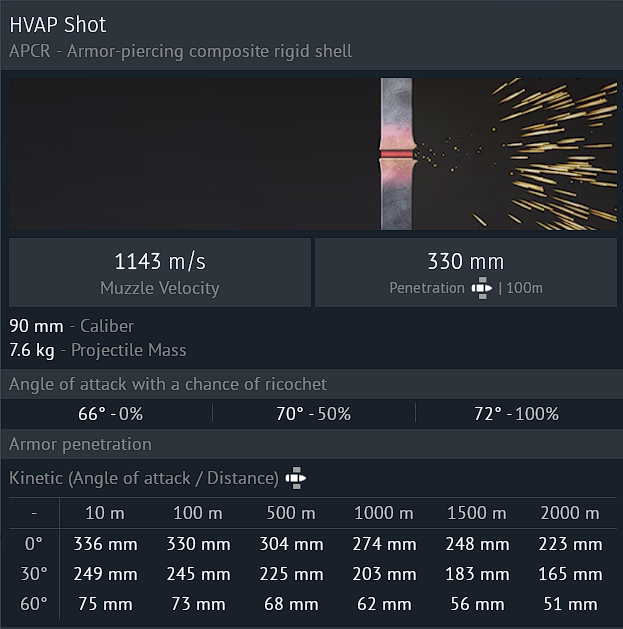Click the 336 mm penetration value
The width and height of the screenshot is (623, 629).
click(105, 544)
